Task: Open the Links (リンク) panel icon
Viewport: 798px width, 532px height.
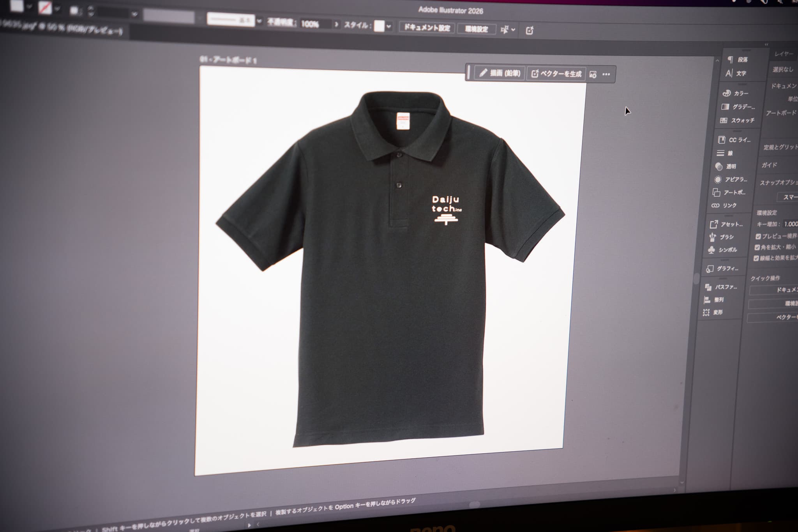Action: tap(715, 205)
